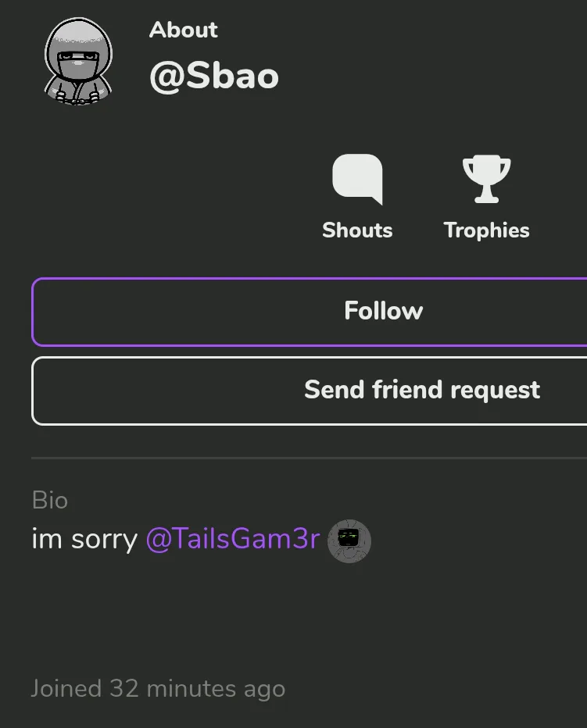Open the @TailsGam3r mention link
This screenshot has width=587, height=728.
tap(233, 539)
